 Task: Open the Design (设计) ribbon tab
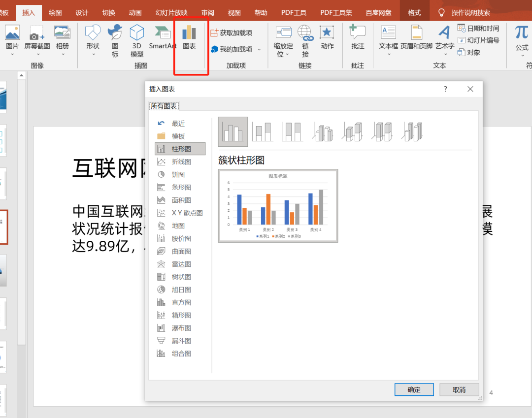click(x=82, y=13)
